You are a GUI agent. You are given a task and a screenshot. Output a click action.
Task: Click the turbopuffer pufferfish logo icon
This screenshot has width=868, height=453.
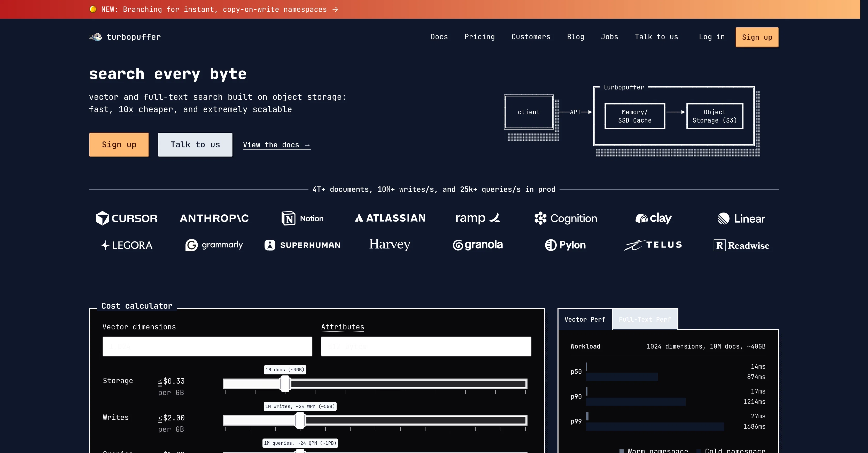95,37
